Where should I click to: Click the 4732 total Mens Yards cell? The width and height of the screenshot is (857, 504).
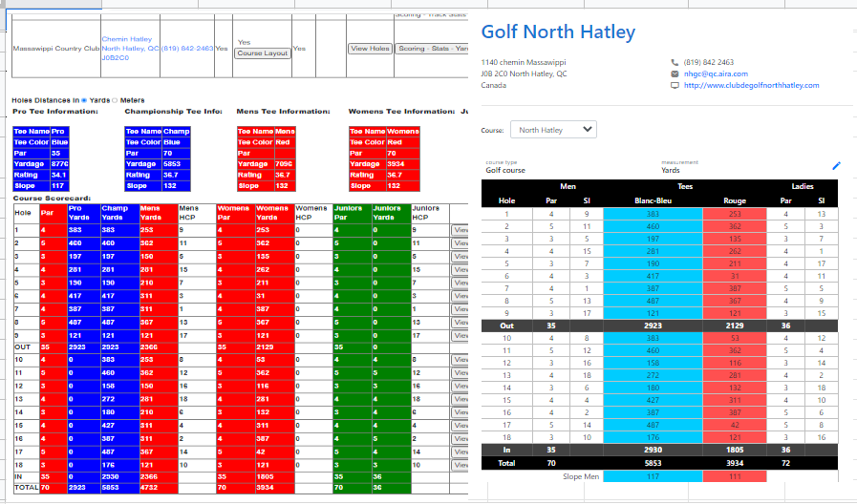159,488
